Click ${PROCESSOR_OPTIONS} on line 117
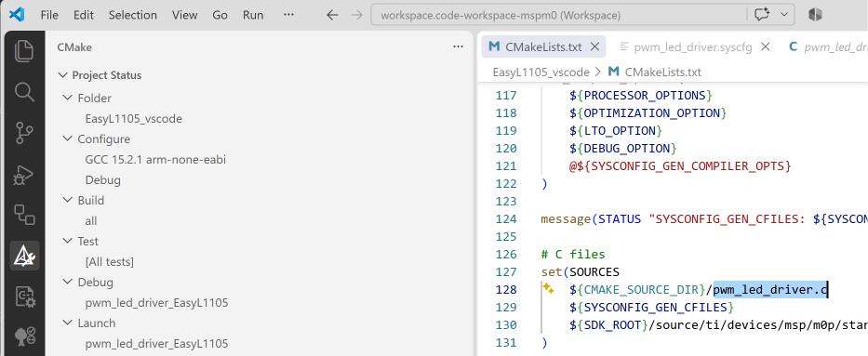 640,95
